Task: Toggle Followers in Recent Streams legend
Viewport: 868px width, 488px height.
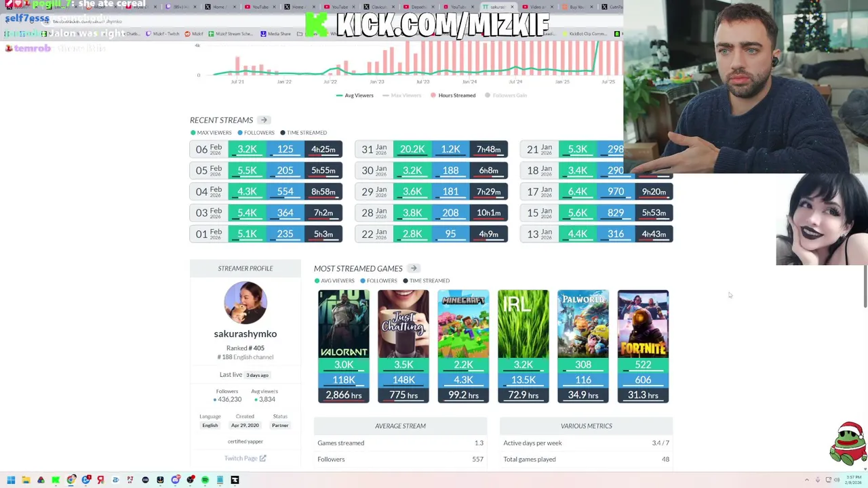Action: (256, 133)
